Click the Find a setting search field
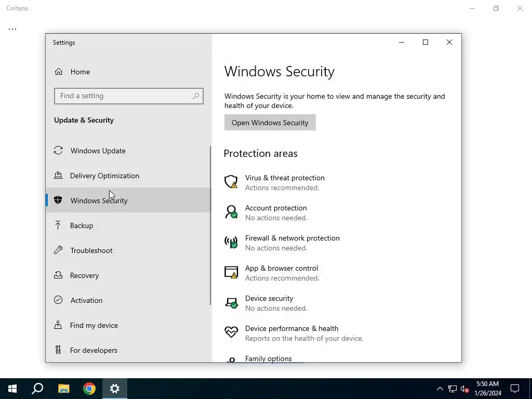The width and height of the screenshot is (532, 399). (x=129, y=96)
